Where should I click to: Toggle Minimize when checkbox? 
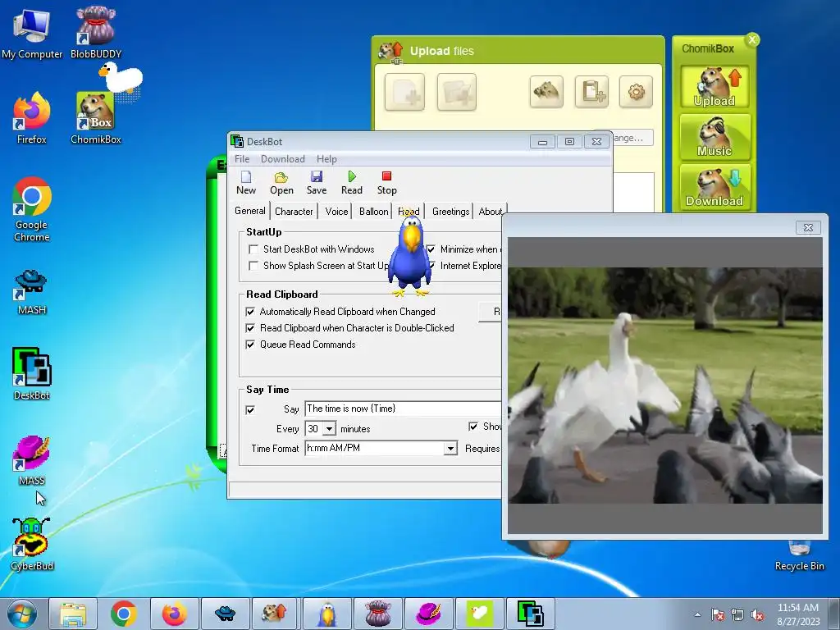coord(431,249)
